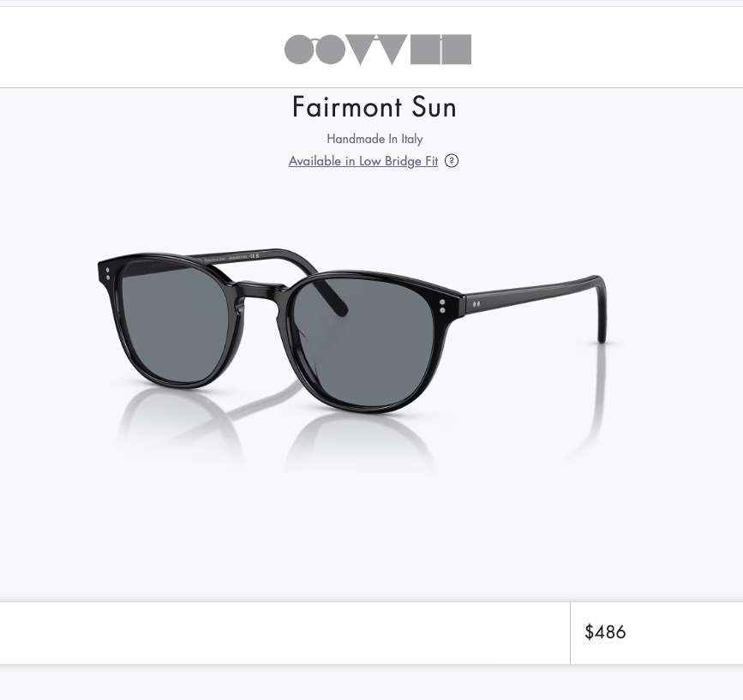
Task: Click the square-glasses shape in the header logo
Action: pyautogui.click(x=440, y=50)
